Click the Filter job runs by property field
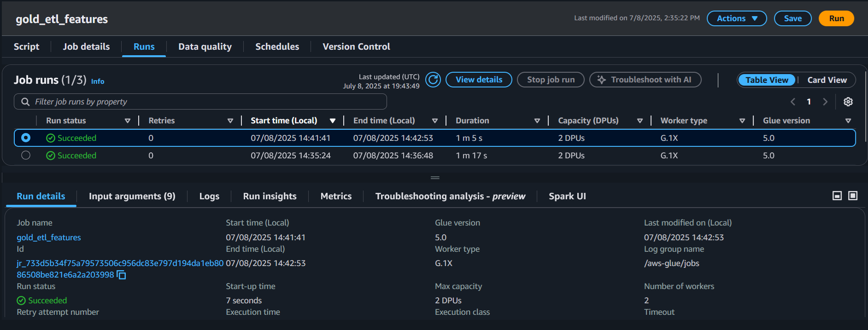Image resolution: width=868 pixels, height=330 pixels. [x=200, y=102]
